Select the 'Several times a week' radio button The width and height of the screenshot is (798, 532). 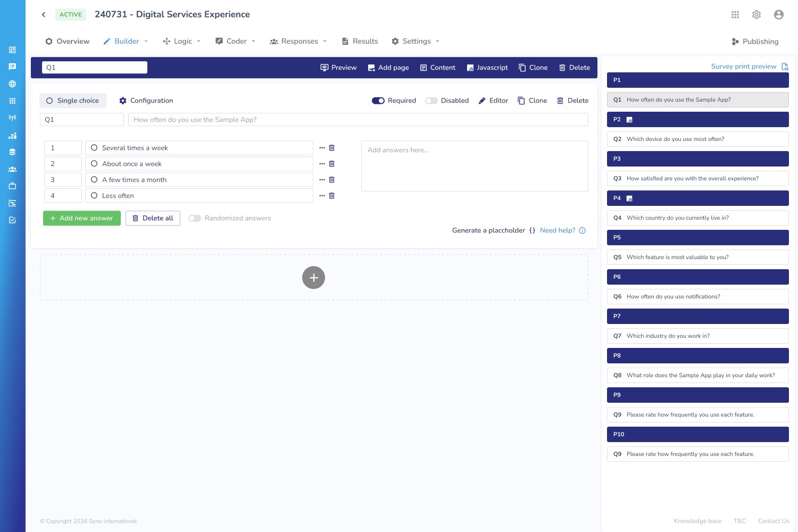click(x=94, y=148)
